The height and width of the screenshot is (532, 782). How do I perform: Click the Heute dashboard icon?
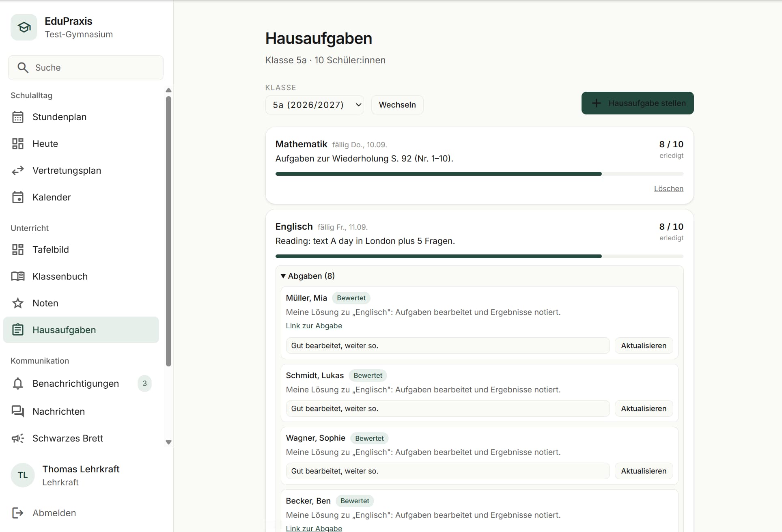(x=18, y=144)
